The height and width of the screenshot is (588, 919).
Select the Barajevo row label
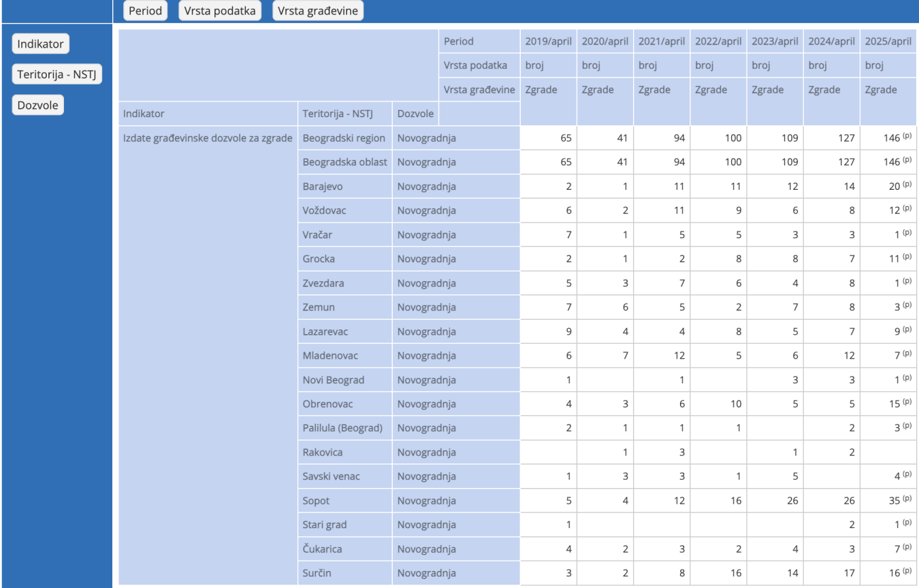coord(323,186)
